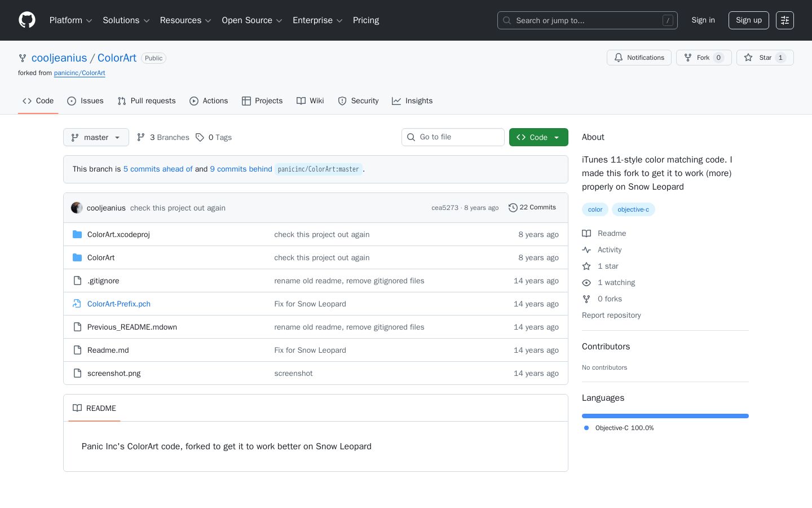Click the book icon in README tab
The width and height of the screenshot is (812, 508).
[77, 408]
